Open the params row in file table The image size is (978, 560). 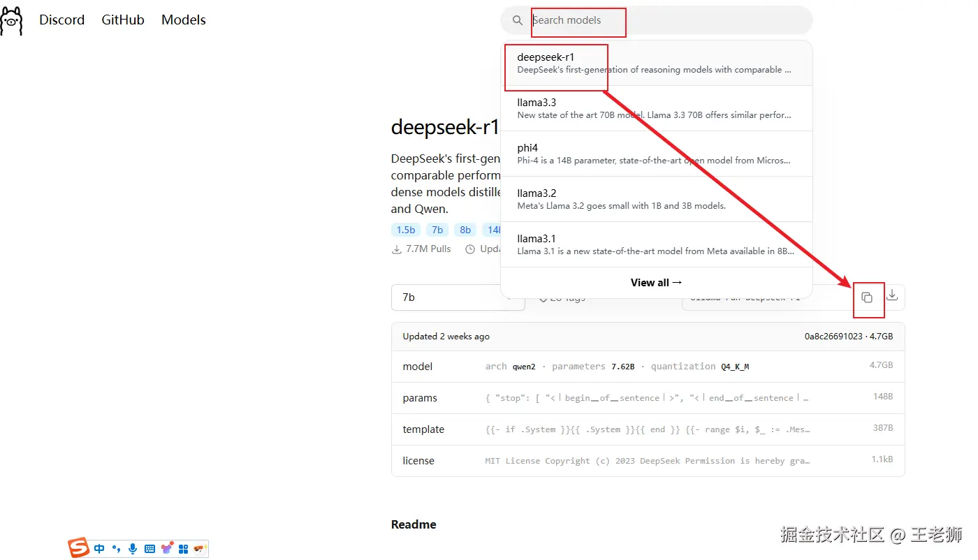pos(648,398)
